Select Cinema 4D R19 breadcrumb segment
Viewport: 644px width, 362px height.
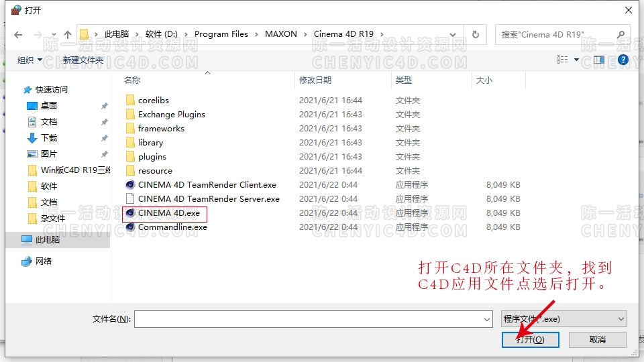click(x=343, y=34)
